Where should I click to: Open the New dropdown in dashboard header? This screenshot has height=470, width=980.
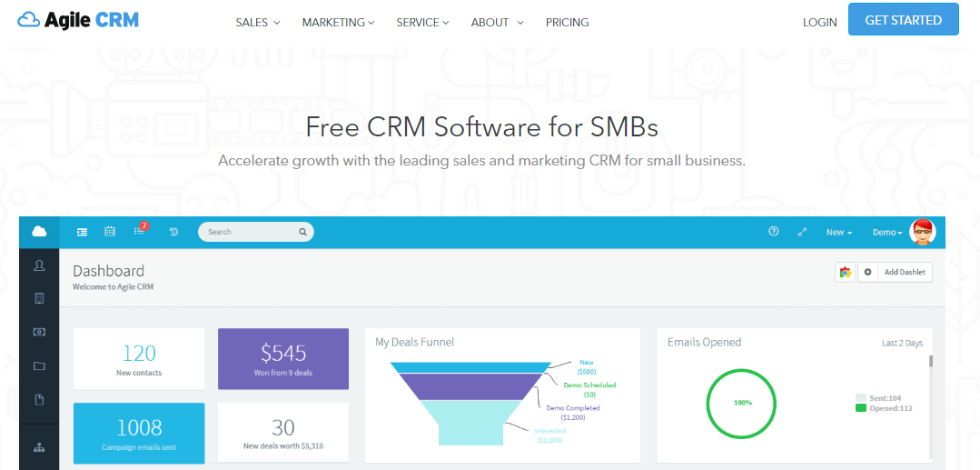[838, 233]
